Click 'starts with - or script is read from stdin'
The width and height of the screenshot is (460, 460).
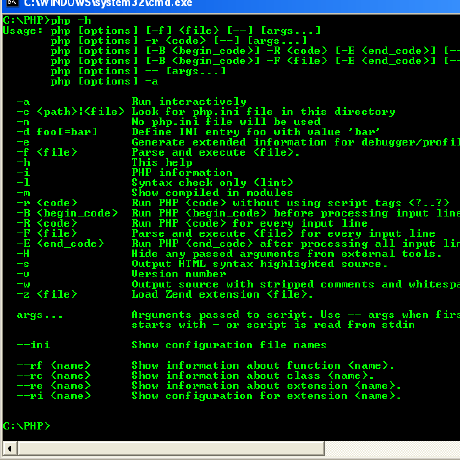point(273,325)
